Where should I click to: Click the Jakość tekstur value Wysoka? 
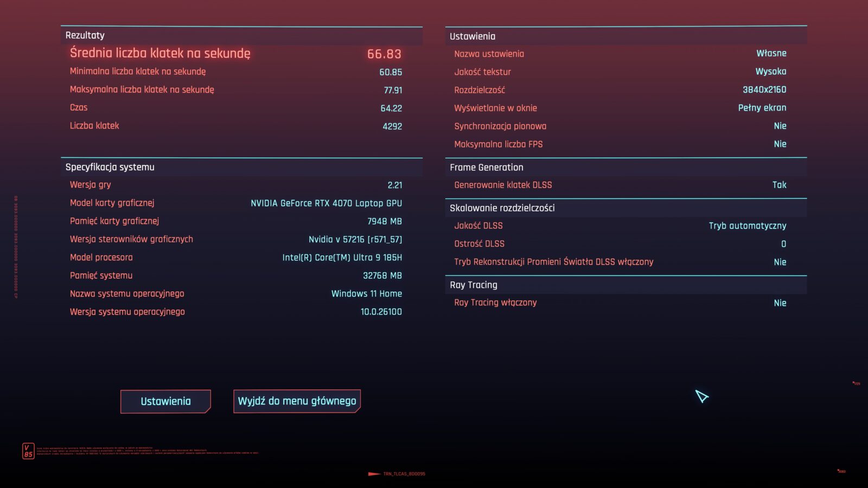pos(770,72)
